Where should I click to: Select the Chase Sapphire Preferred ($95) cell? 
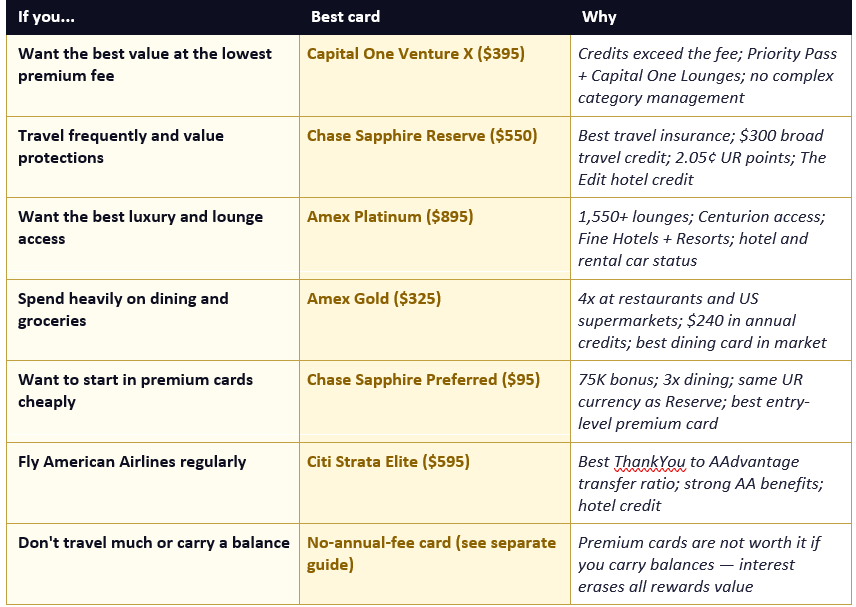[x=435, y=401]
